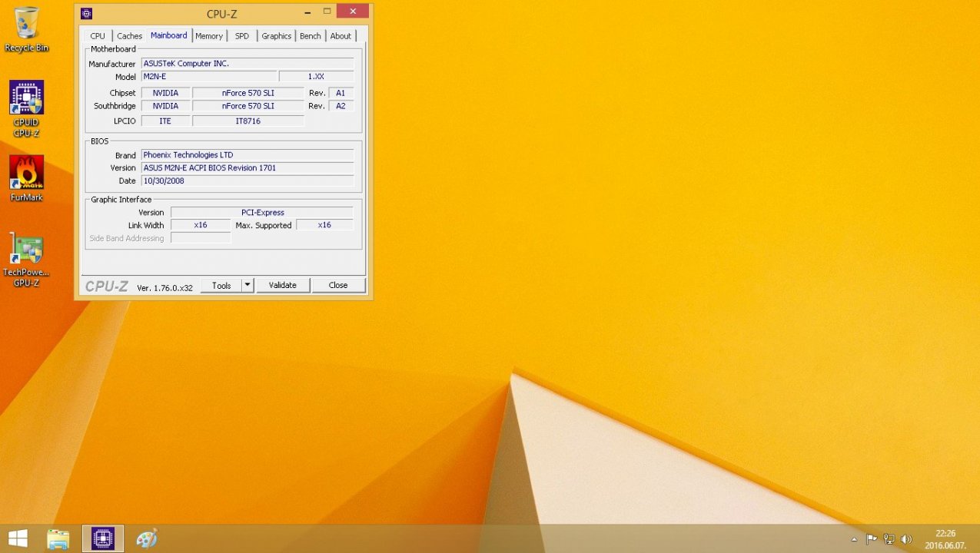This screenshot has height=553, width=980.
Task: Click the Link Width x16 field
Action: (x=201, y=225)
